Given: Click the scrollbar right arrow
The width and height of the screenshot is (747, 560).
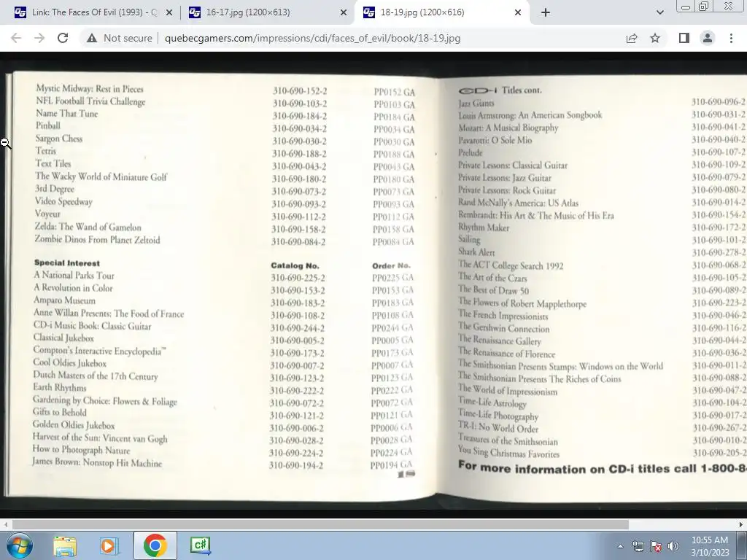Looking at the screenshot, I should 741,525.
